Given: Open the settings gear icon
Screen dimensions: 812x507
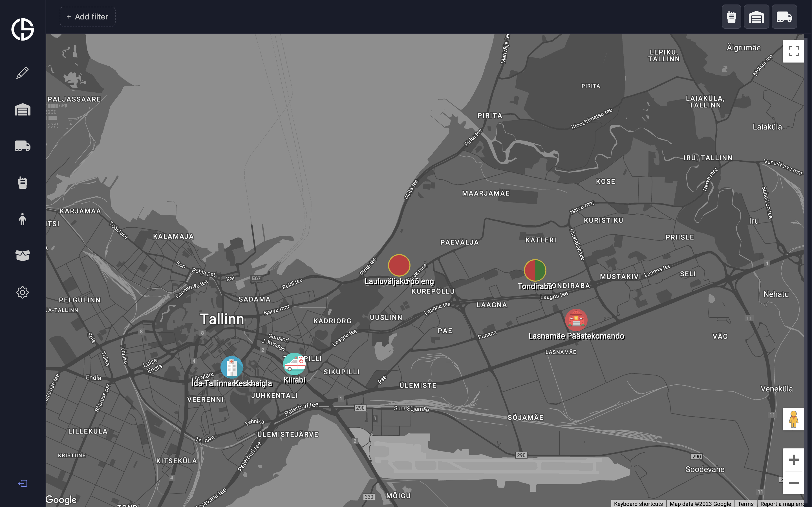Looking at the screenshot, I should click(x=23, y=292).
